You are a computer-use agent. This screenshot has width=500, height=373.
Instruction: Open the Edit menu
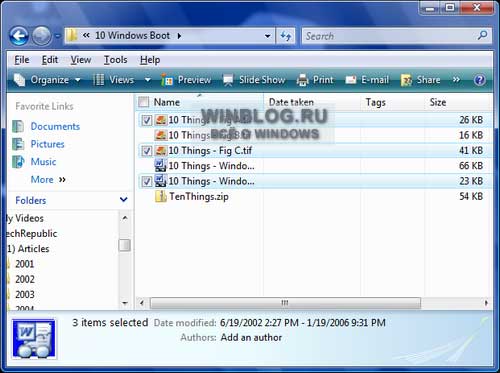tap(50, 60)
